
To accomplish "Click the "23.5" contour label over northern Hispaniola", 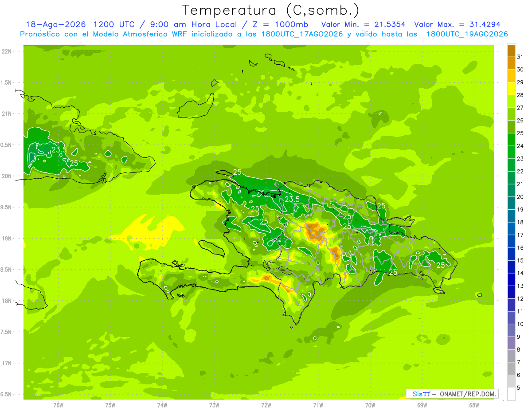I will (x=292, y=199).
